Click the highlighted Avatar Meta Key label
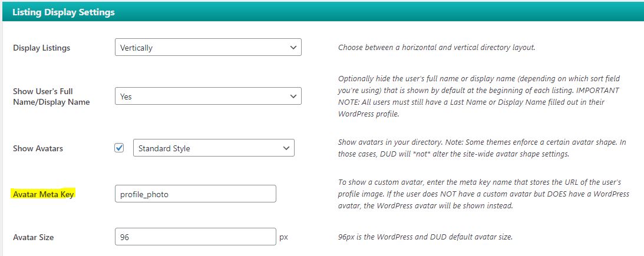 pyautogui.click(x=44, y=194)
